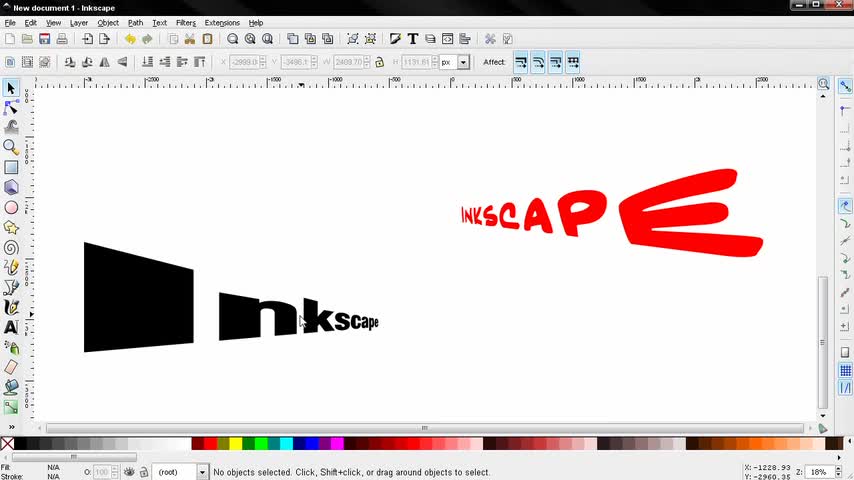Select the Spray tool
The width and height of the screenshot is (854, 480).
(11, 347)
